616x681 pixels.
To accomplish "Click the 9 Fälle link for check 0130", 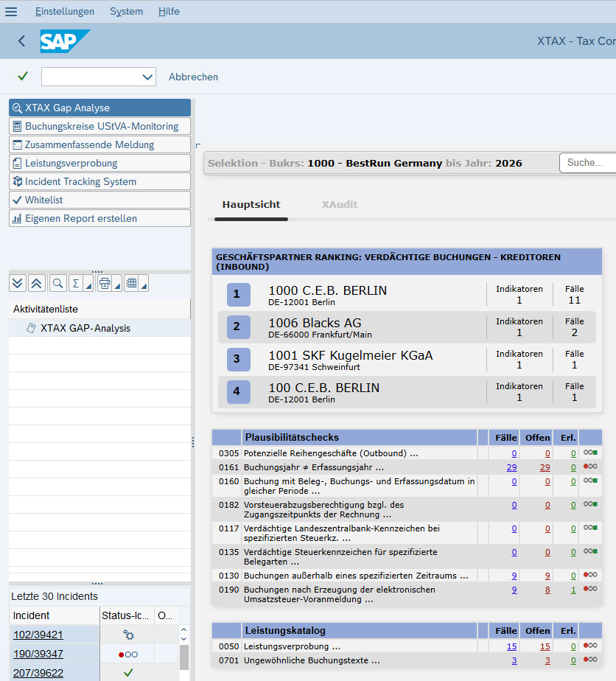I will 514,576.
